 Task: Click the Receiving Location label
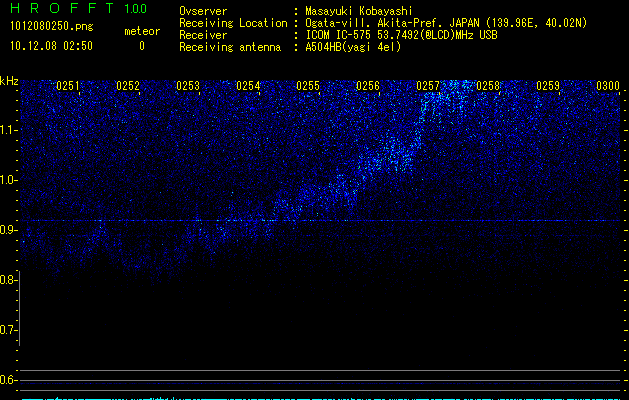coord(233,23)
